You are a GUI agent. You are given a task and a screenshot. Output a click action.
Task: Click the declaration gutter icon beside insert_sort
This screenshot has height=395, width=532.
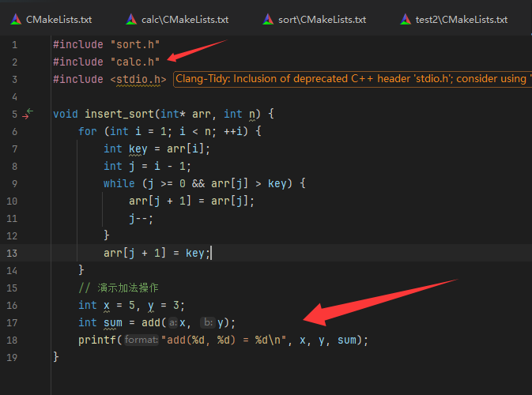click(28, 114)
